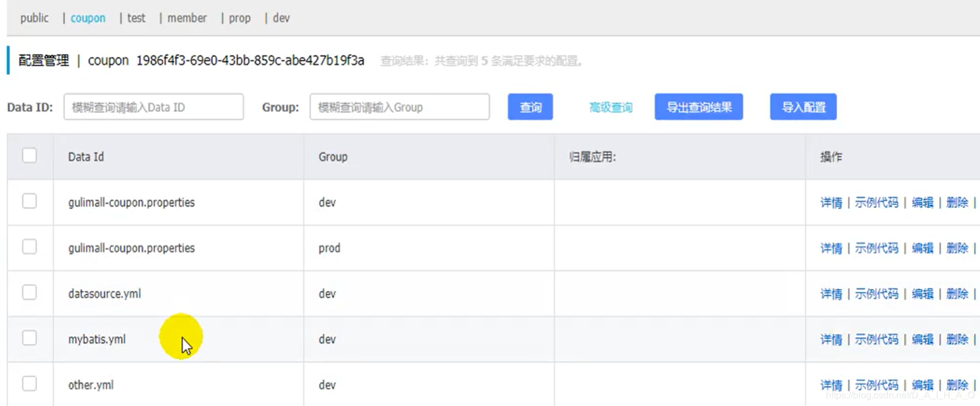
Task: Select the dev namespace tab
Action: pyautogui.click(x=281, y=18)
